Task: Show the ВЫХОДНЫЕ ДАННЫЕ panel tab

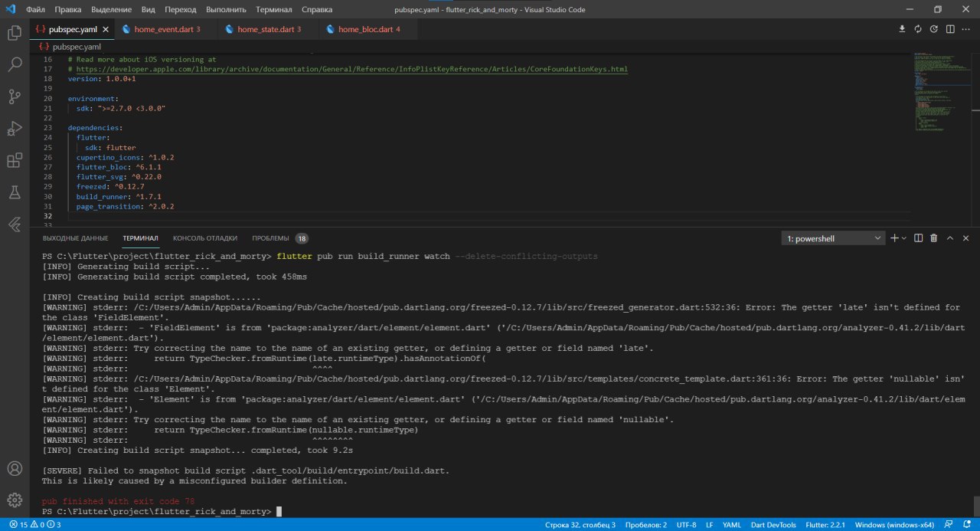Action: click(x=75, y=238)
